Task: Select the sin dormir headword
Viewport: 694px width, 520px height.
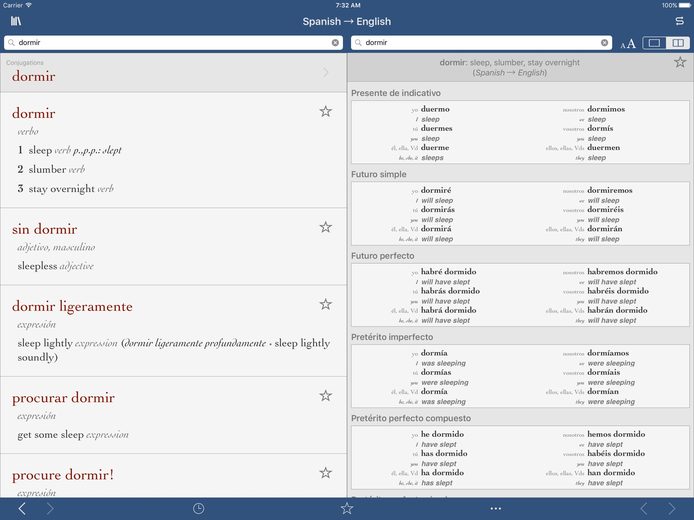Action: (x=44, y=229)
